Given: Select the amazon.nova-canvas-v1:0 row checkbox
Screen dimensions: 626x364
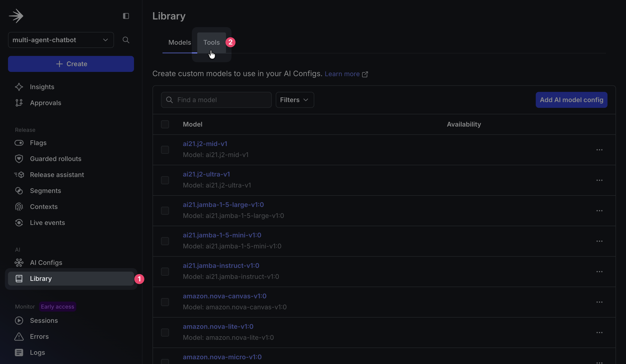Looking at the screenshot, I should pyautogui.click(x=165, y=302).
